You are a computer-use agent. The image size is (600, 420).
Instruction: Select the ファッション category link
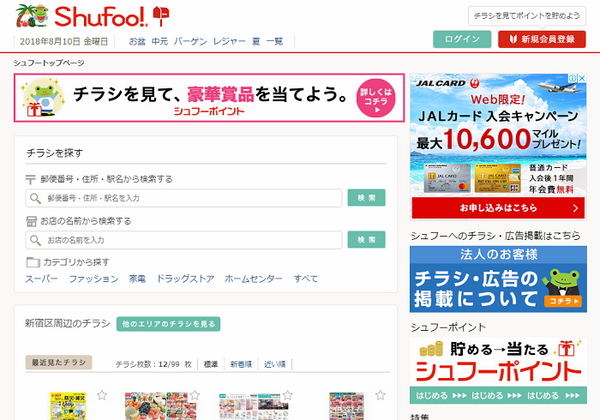click(94, 279)
